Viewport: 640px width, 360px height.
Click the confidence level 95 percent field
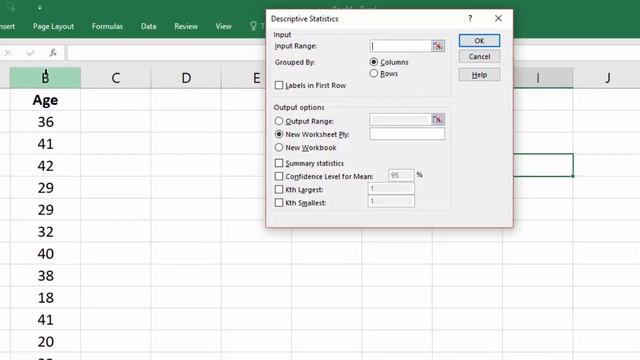[x=401, y=176]
